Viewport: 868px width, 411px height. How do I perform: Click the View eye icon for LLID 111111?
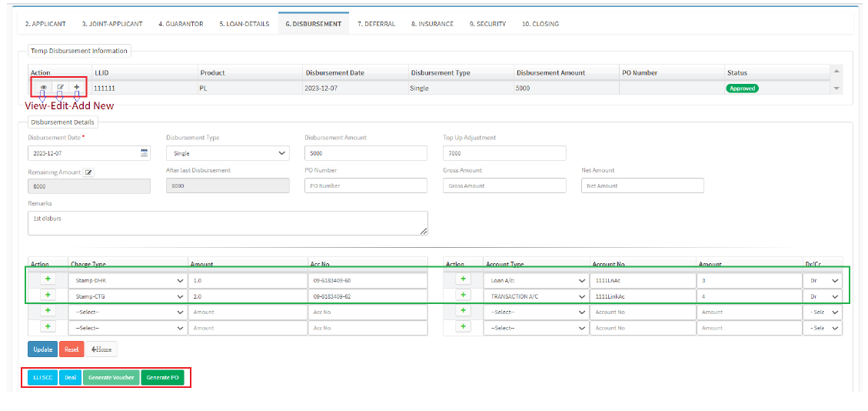[43, 88]
